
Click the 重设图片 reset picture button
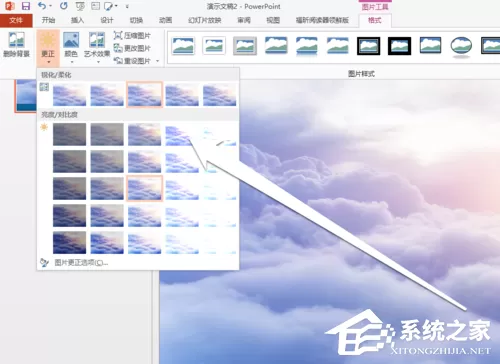tap(132, 61)
